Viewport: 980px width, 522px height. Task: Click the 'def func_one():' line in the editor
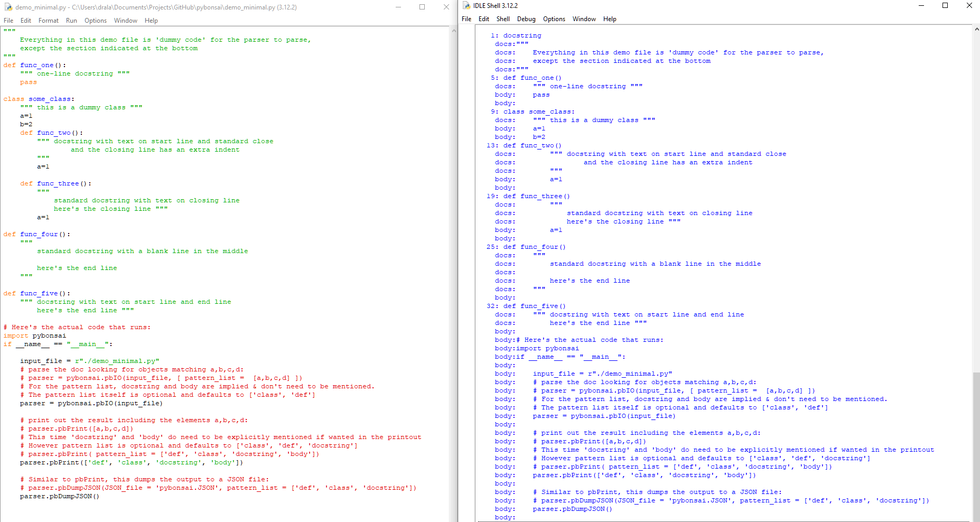pos(35,66)
